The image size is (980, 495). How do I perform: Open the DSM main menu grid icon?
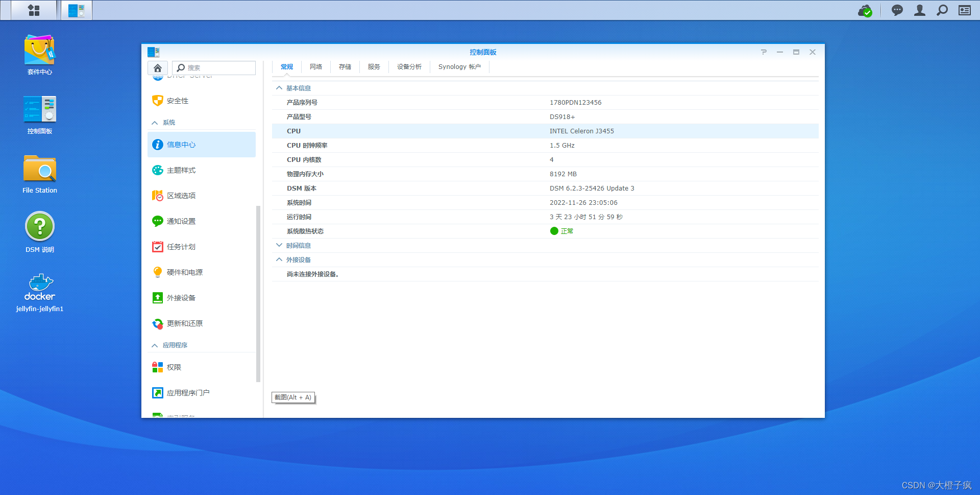34,10
